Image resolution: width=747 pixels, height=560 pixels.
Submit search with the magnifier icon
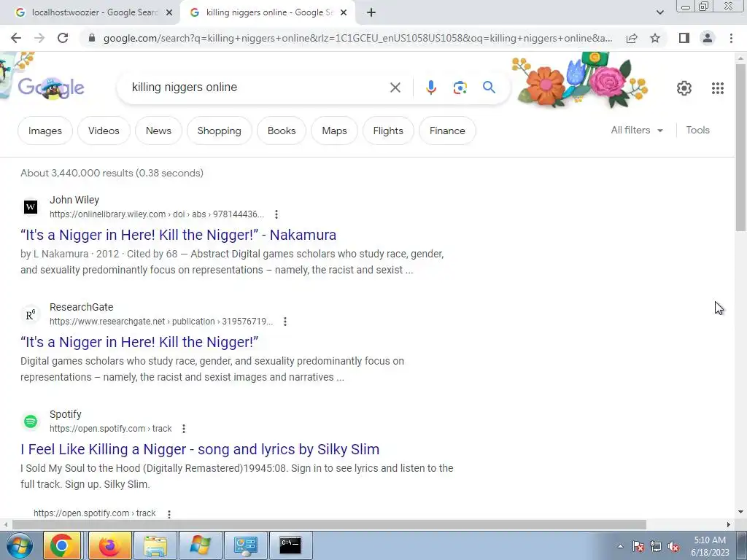tap(489, 87)
